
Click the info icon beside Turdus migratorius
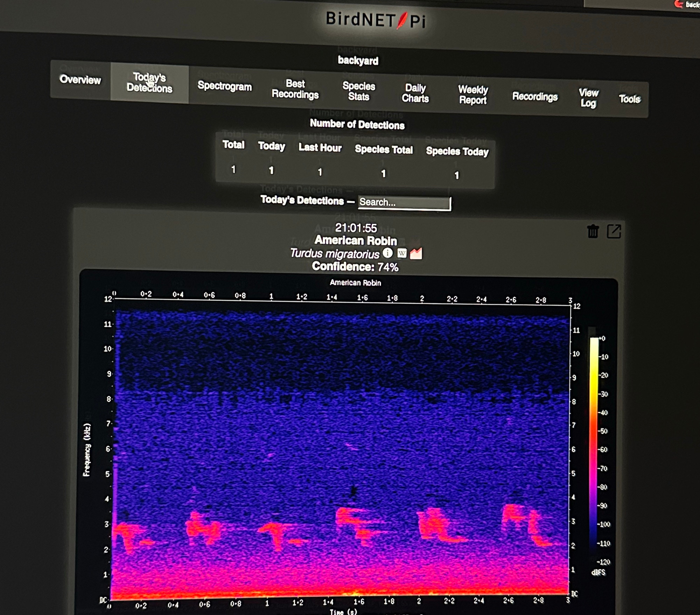(x=387, y=252)
